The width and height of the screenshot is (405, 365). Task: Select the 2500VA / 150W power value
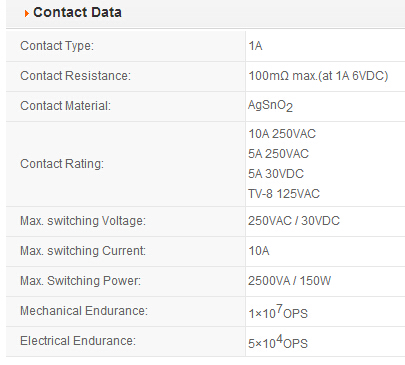(290, 281)
